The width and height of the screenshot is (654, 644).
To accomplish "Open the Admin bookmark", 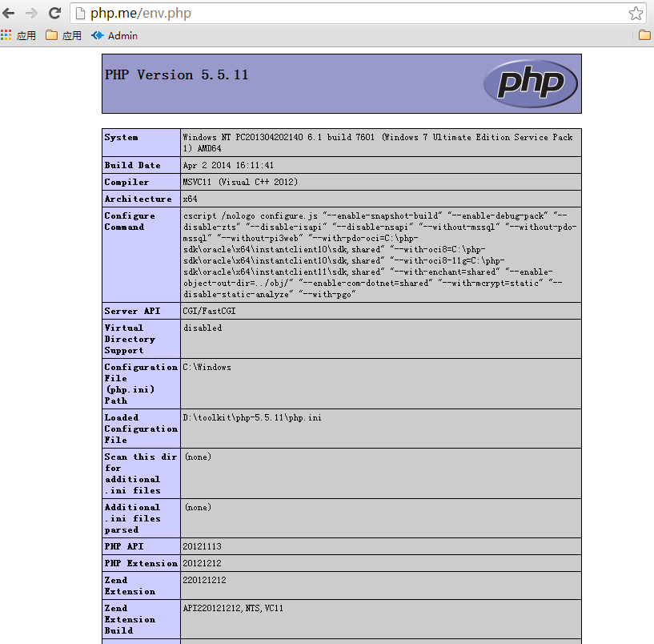I will tap(114, 35).
